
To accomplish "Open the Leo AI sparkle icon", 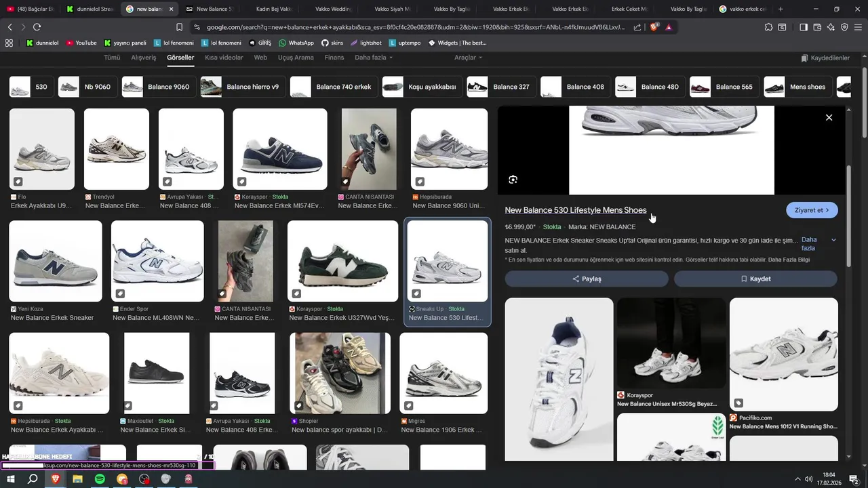I will pyautogui.click(x=831, y=27).
